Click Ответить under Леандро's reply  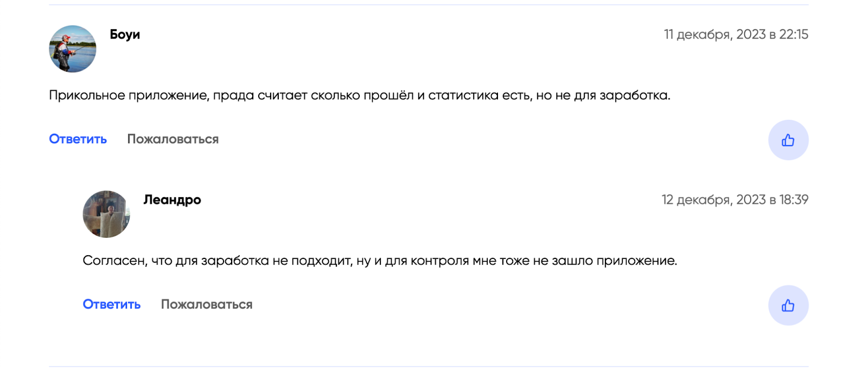(x=112, y=305)
